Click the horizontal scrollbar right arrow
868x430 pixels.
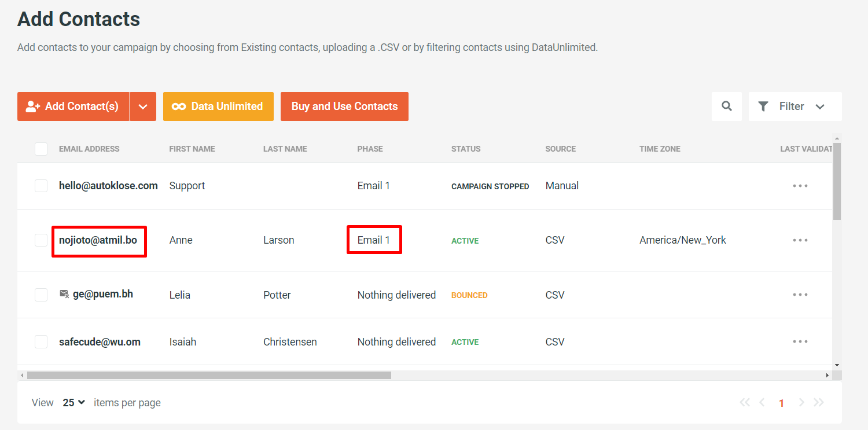click(x=827, y=375)
